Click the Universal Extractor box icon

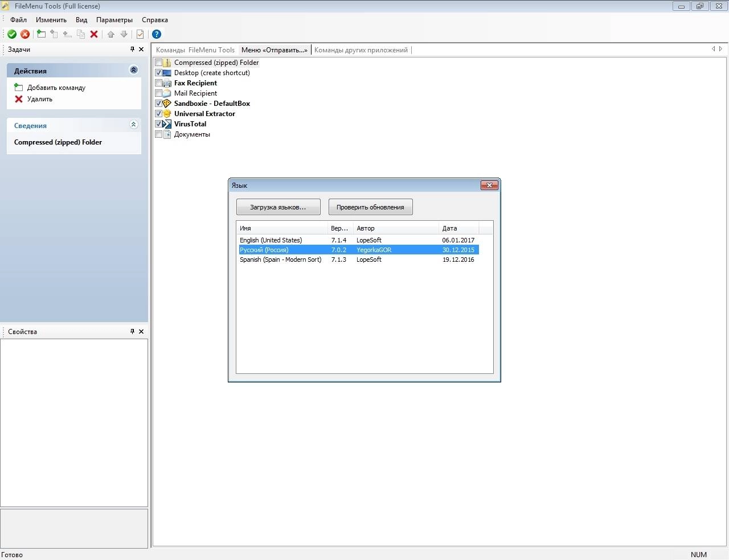(167, 114)
